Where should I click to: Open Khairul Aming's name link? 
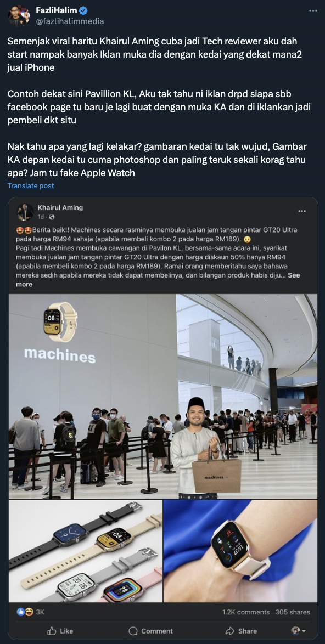tap(60, 207)
